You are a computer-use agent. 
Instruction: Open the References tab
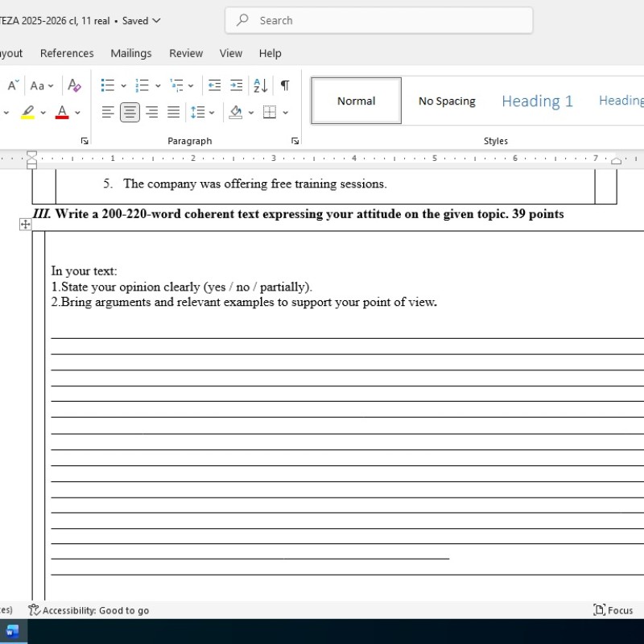click(x=67, y=53)
